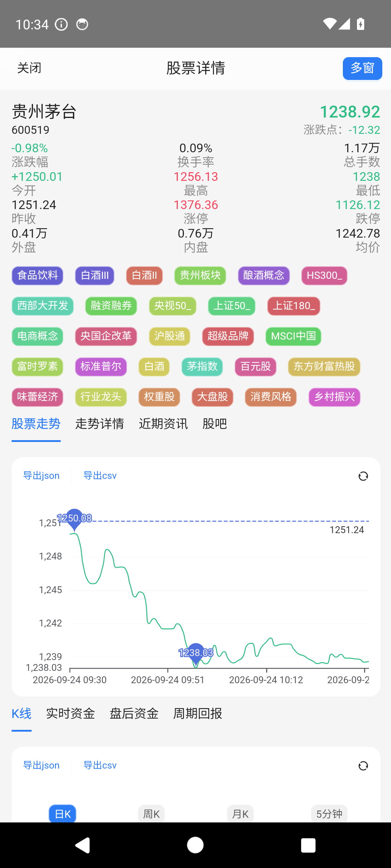
Task: Tap the 西部大开发 tag
Action: [43, 306]
